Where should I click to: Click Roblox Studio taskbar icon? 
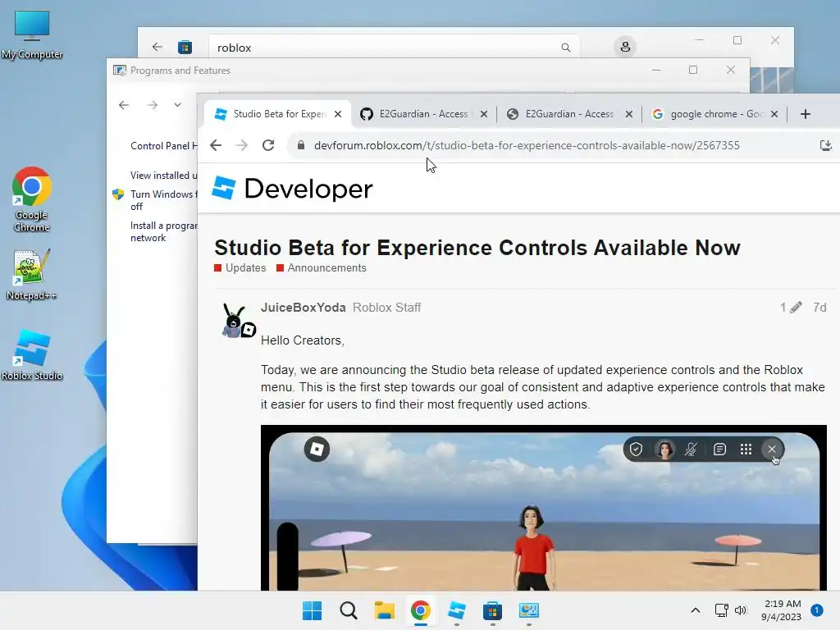(456, 610)
